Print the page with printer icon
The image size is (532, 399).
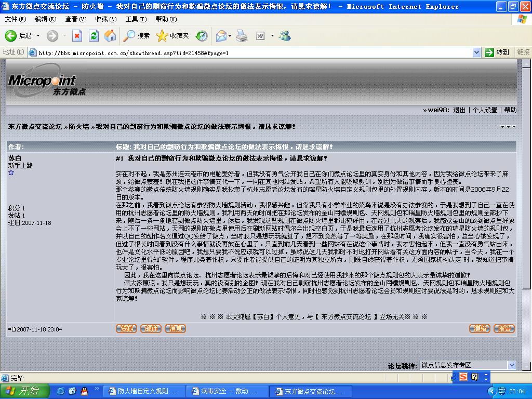[242, 36]
